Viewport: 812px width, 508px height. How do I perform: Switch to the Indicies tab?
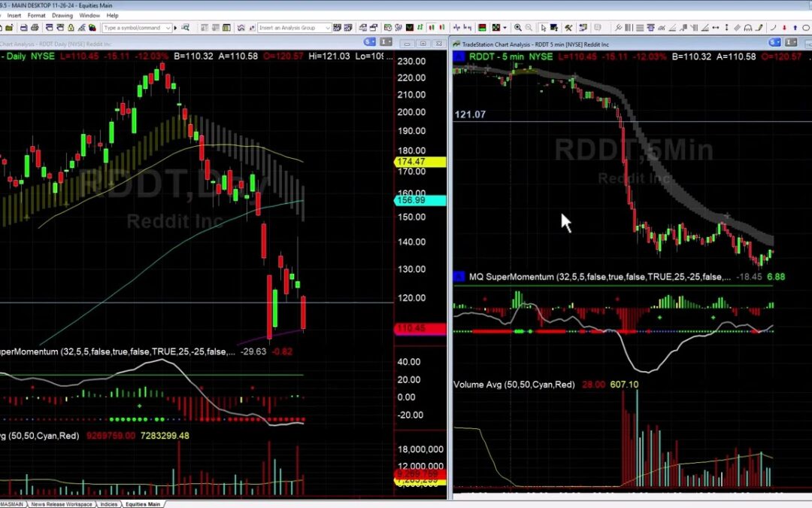[x=109, y=504]
